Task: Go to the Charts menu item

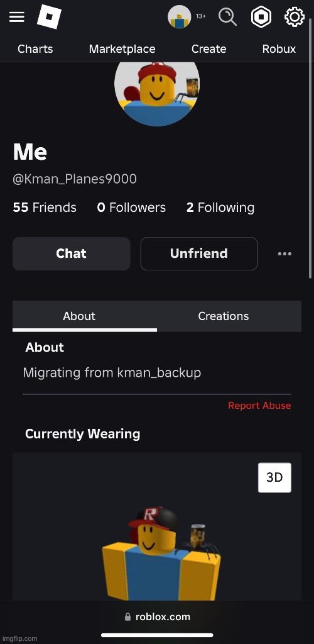Action: pos(35,49)
